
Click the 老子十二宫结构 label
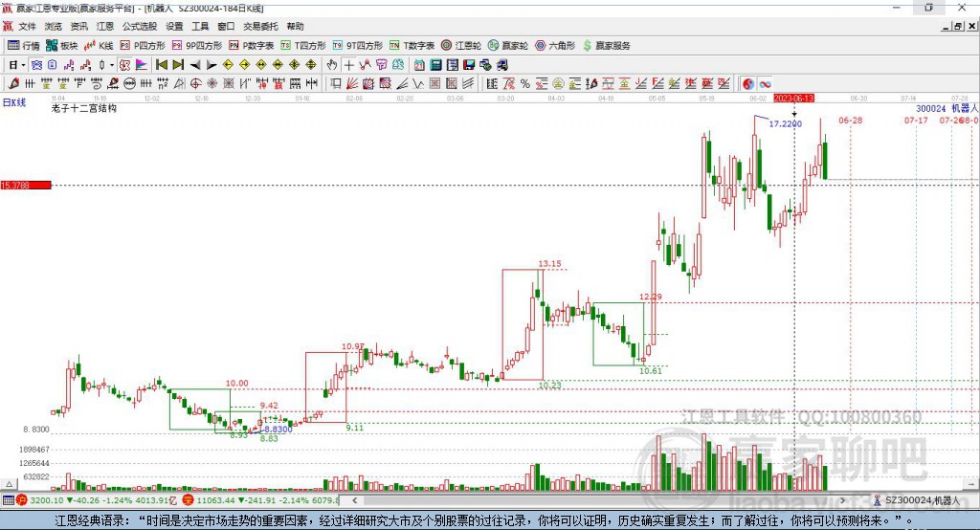84,108
